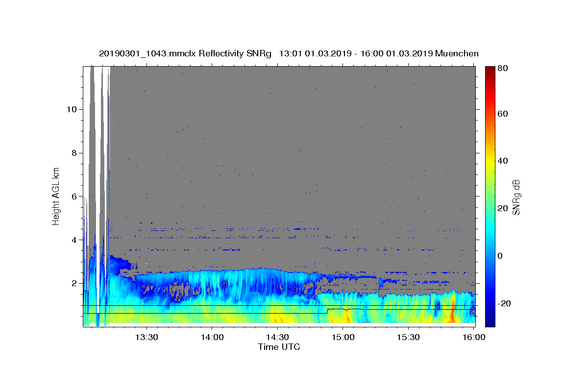Click the 15:00 time tick label
Viewport: 588px width, 392px height.
tap(343, 337)
